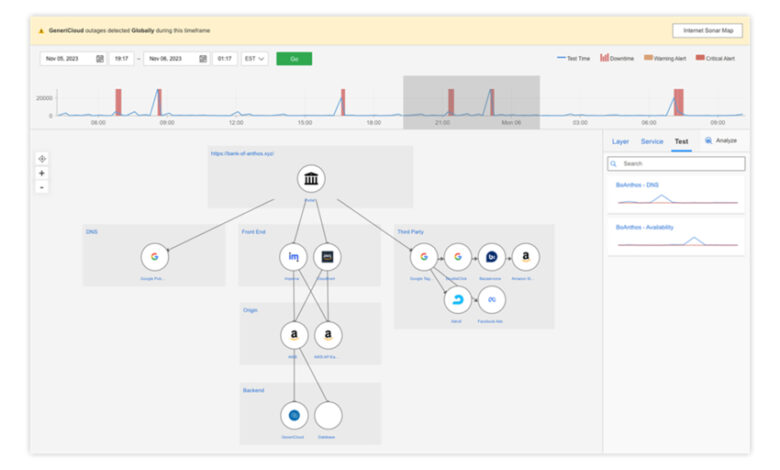Click the Search field in Test panel
780x470 pixels.
coord(676,163)
